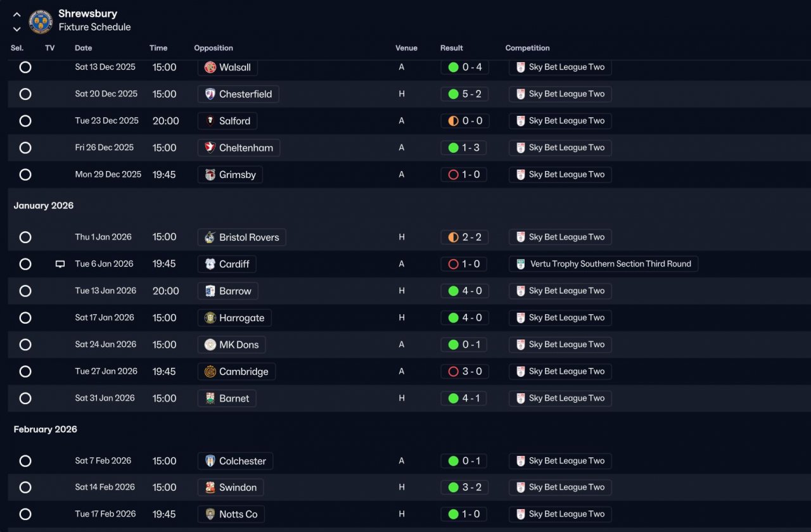Select the Swindon fixture radio button

25,488
